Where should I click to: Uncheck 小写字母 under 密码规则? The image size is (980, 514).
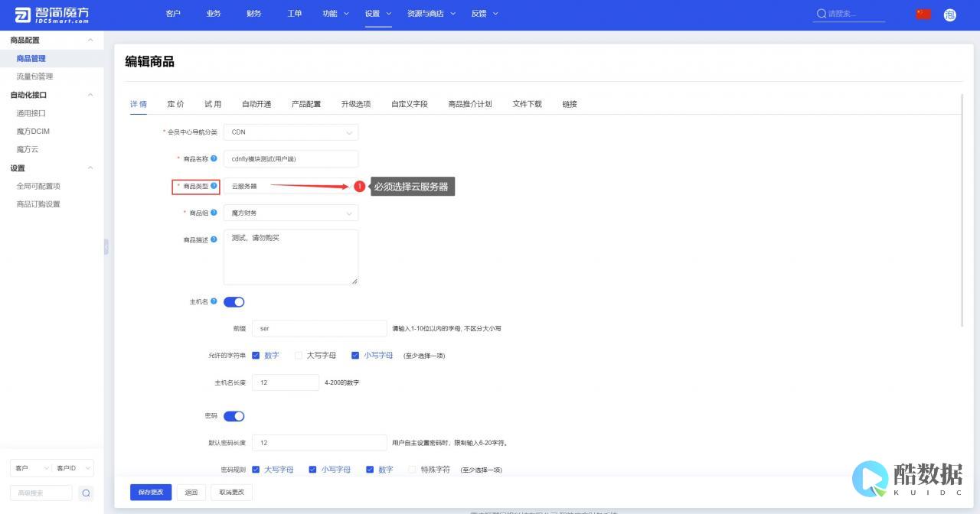(312, 469)
